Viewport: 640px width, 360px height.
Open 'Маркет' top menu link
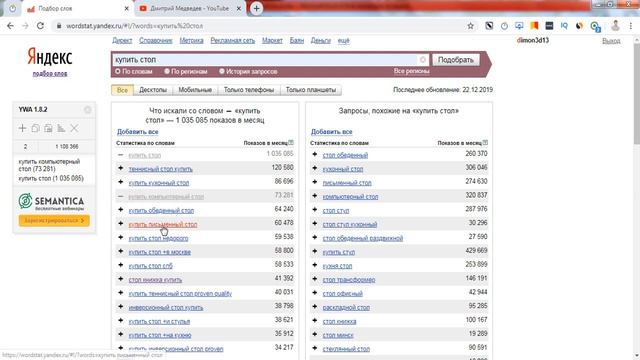click(x=272, y=40)
